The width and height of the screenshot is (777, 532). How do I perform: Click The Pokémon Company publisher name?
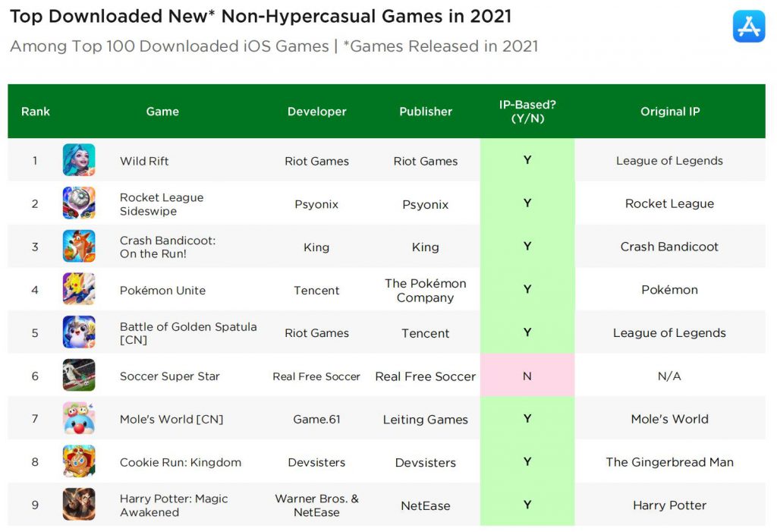[425, 290]
